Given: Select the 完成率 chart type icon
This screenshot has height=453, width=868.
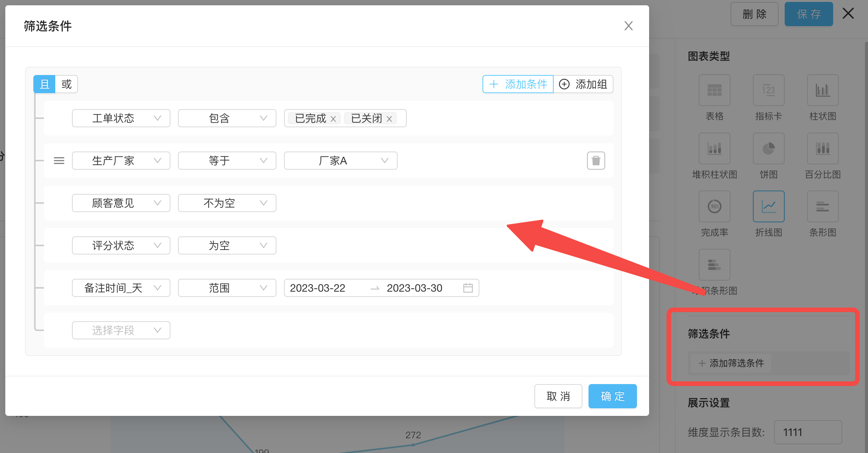Looking at the screenshot, I should (714, 206).
